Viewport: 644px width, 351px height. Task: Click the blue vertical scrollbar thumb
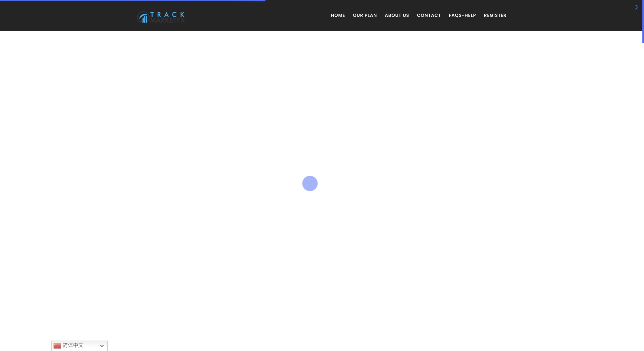tap(643, 21)
